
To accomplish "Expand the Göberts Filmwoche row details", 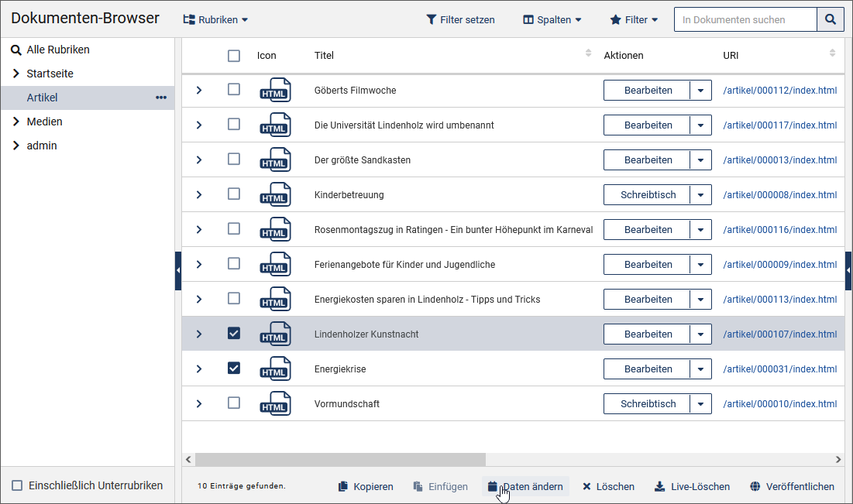I will pyautogui.click(x=199, y=91).
